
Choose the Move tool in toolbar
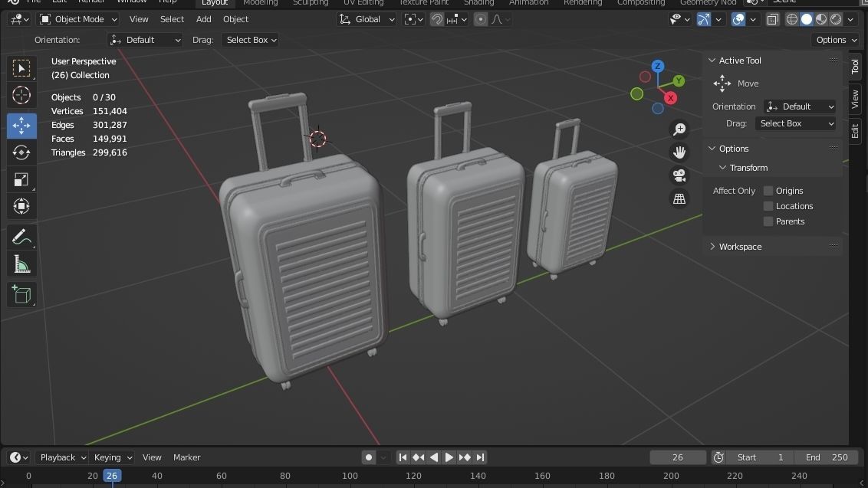(21, 126)
